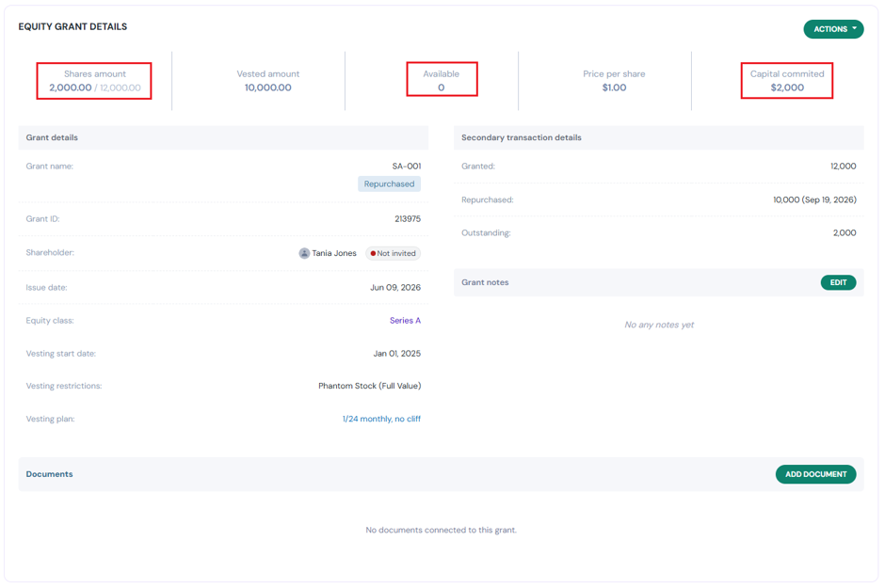Click the Not invited status badge

[x=394, y=253]
